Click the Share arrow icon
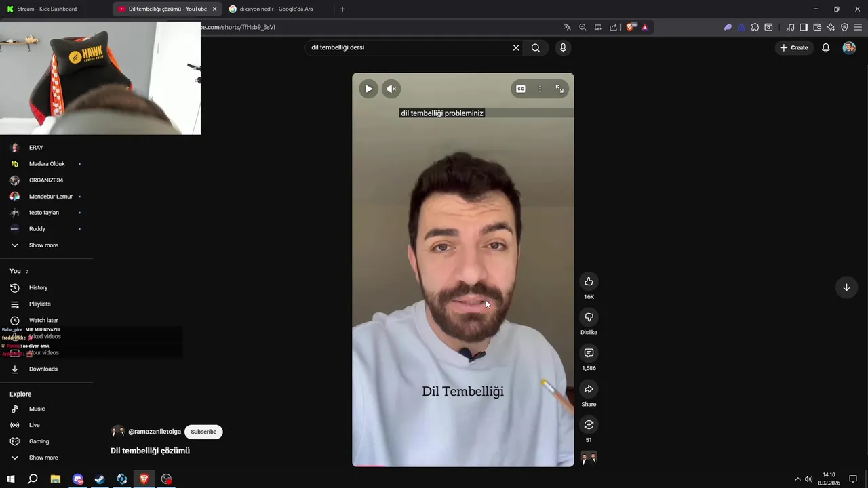Image resolution: width=868 pixels, height=488 pixels. [x=589, y=389]
